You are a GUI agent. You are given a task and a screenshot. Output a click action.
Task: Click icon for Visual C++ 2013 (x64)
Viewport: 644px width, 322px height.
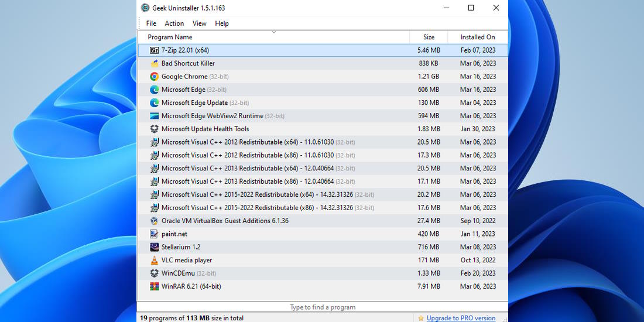(x=155, y=169)
